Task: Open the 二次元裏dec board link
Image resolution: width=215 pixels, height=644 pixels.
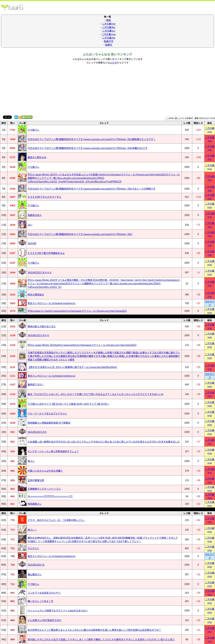Action: coord(109,27)
